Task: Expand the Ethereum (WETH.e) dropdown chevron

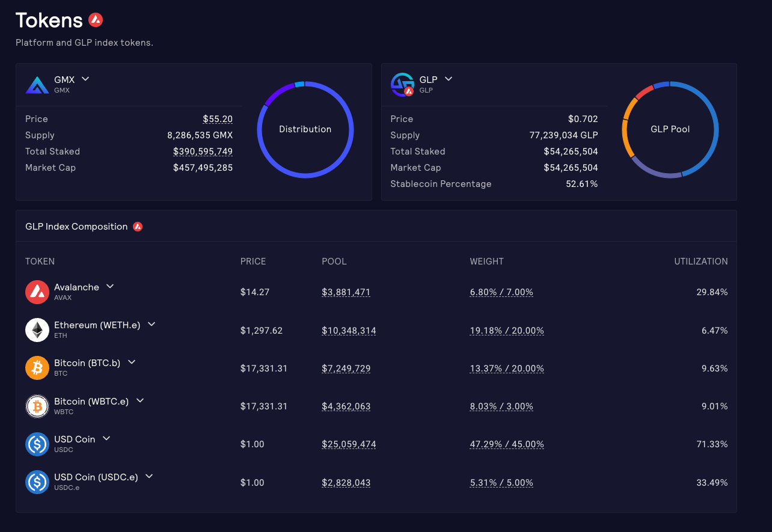Action: point(152,325)
